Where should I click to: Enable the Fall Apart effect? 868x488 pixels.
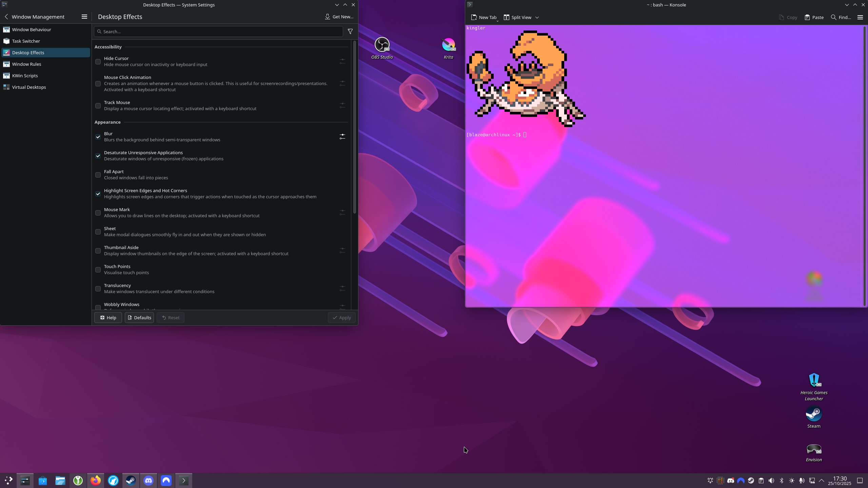(98, 175)
